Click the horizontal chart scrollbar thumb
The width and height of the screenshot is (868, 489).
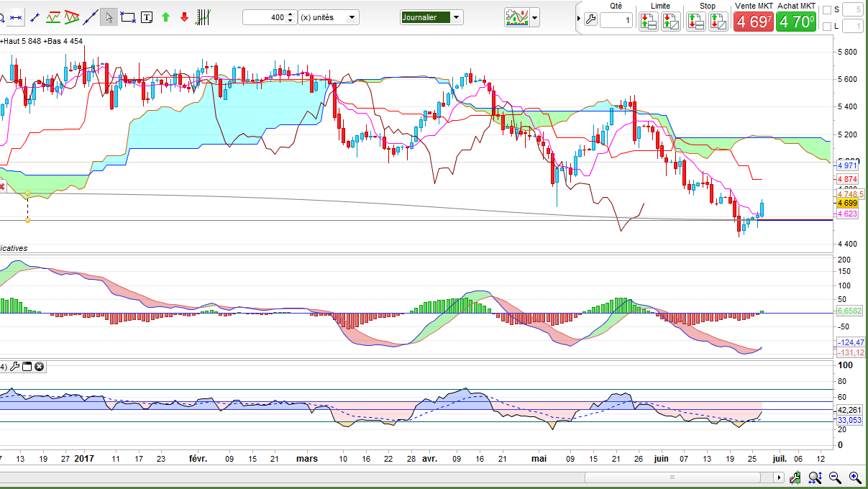tap(672, 477)
